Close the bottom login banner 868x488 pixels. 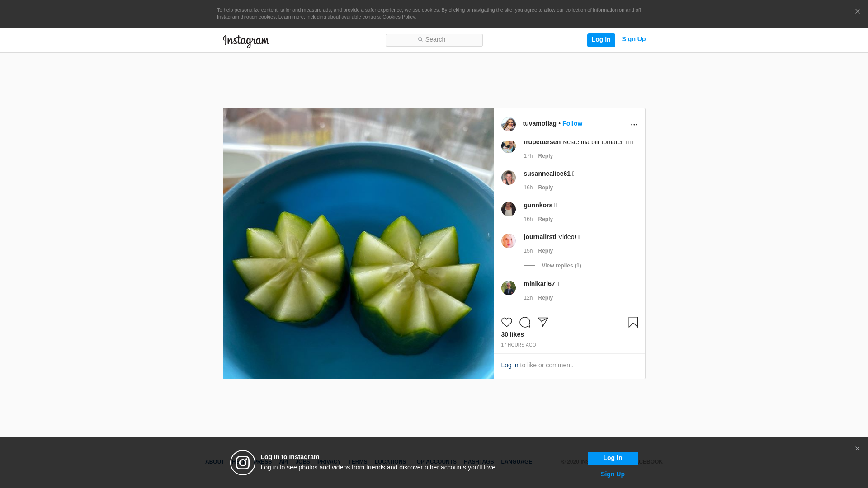click(x=857, y=449)
